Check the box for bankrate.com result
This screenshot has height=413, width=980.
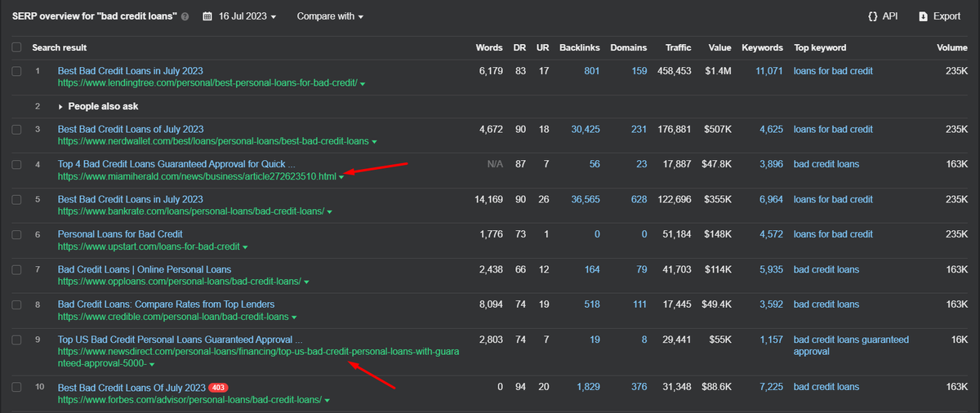click(17, 200)
